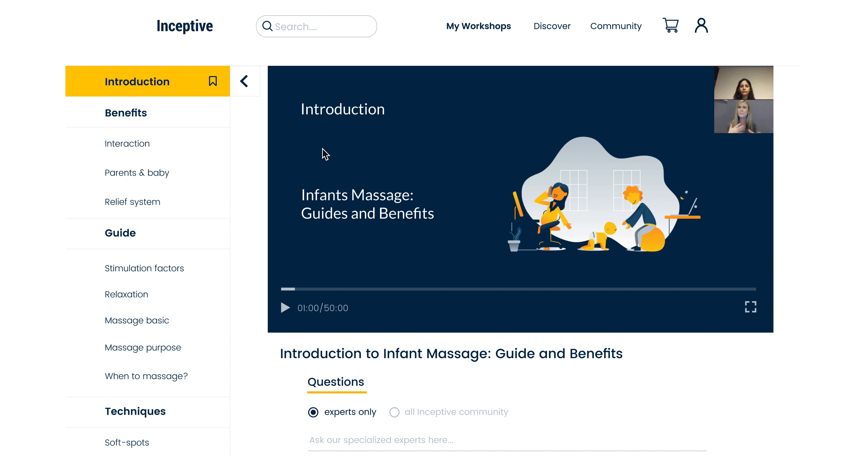The image size is (868, 457).
Task: Open the Stimulation factors lesson
Action: tap(144, 268)
